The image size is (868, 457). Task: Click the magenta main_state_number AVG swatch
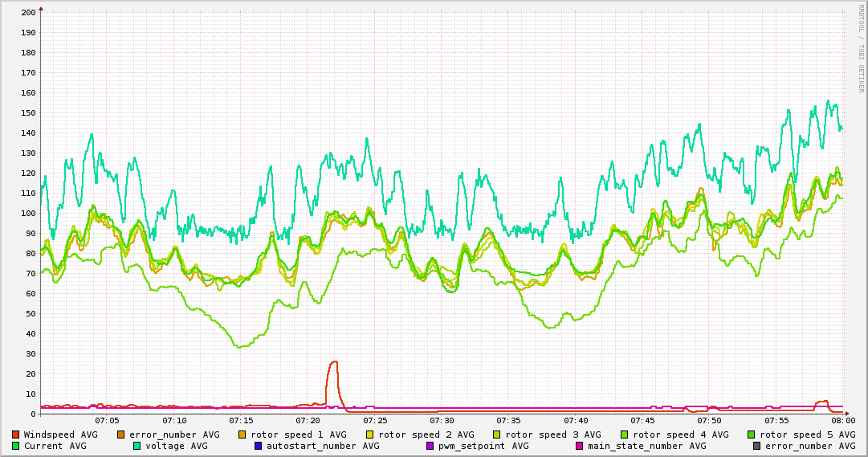click(x=580, y=446)
